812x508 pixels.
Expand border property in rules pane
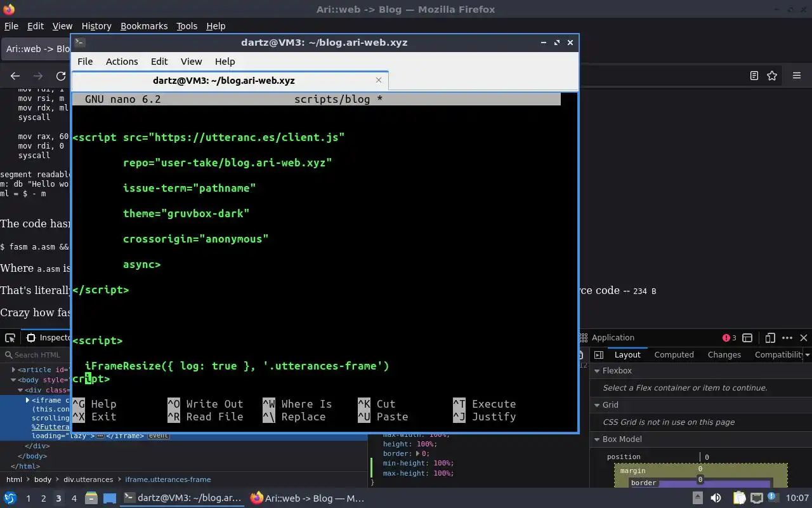(419, 453)
